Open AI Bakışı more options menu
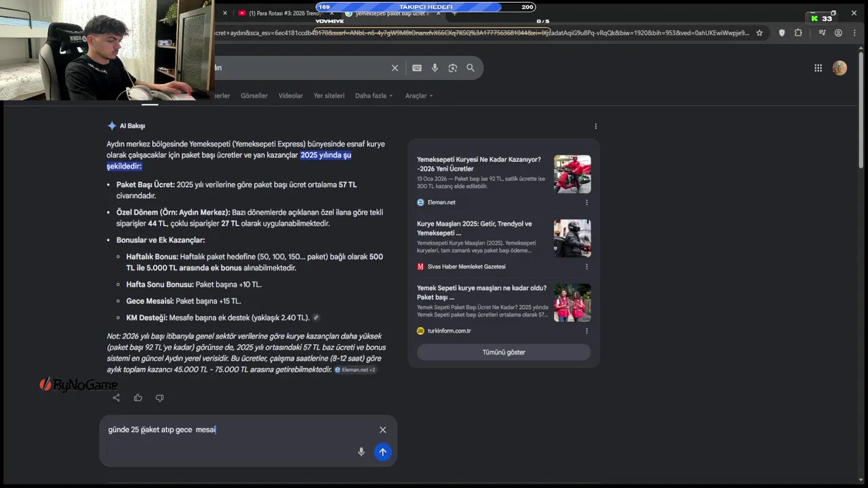 tap(595, 126)
